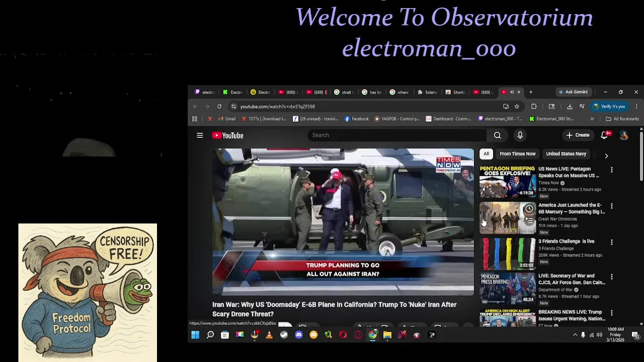This screenshot has width=644, height=362.
Task: Open the Windows Start menu
Action: [195, 335]
